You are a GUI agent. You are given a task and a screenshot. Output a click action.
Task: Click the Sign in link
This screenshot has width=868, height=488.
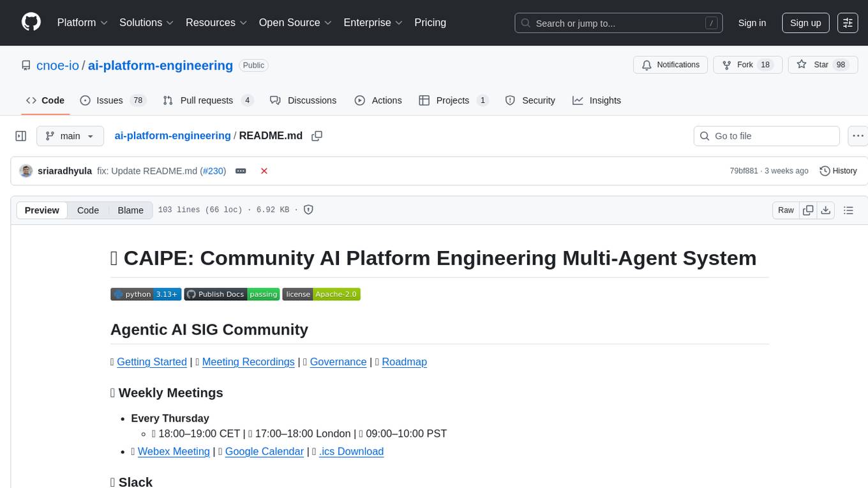coord(752,23)
